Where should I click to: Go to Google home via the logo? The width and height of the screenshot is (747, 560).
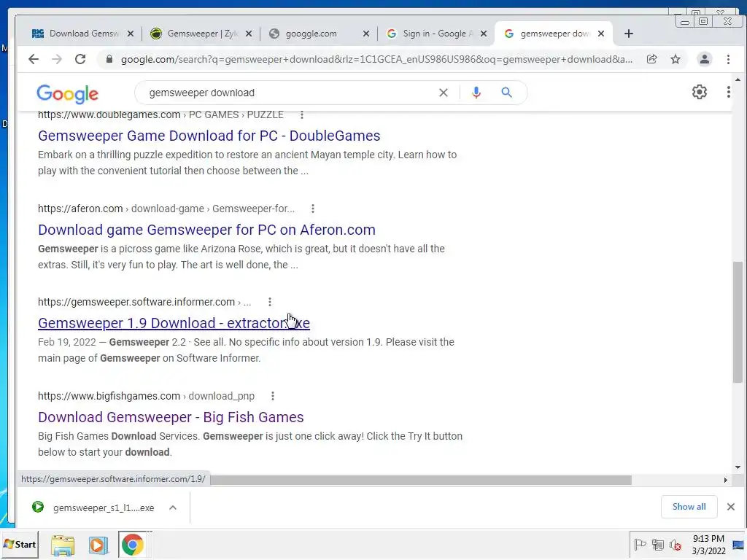(x=68, y=94)
